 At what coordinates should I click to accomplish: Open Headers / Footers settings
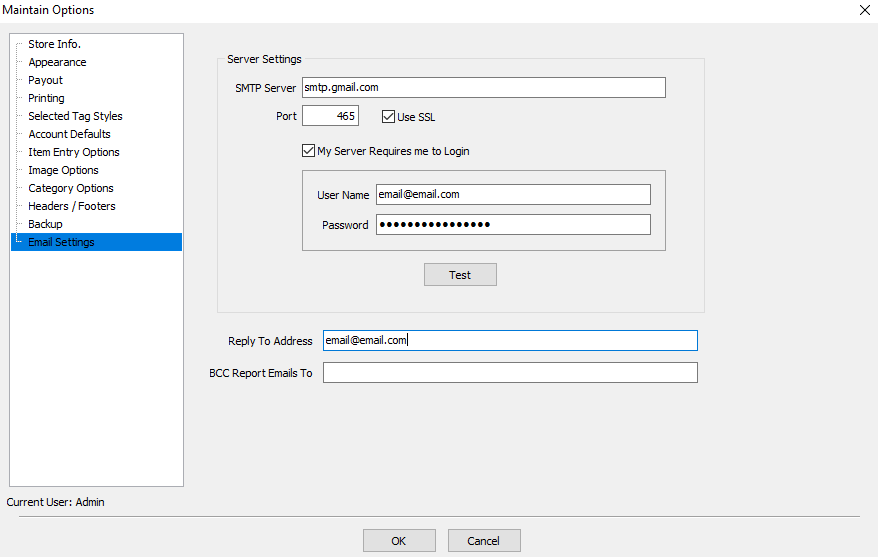pyautogui.click(x=72, y=206)
